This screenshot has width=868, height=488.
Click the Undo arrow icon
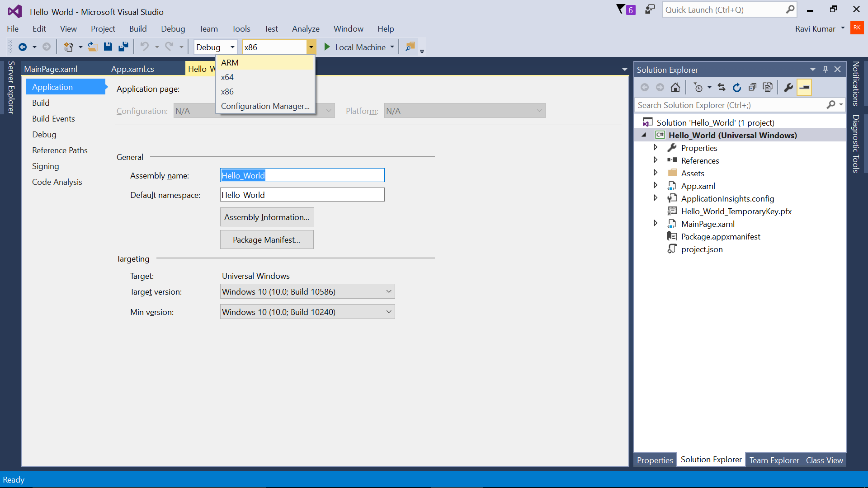(145, 47)
